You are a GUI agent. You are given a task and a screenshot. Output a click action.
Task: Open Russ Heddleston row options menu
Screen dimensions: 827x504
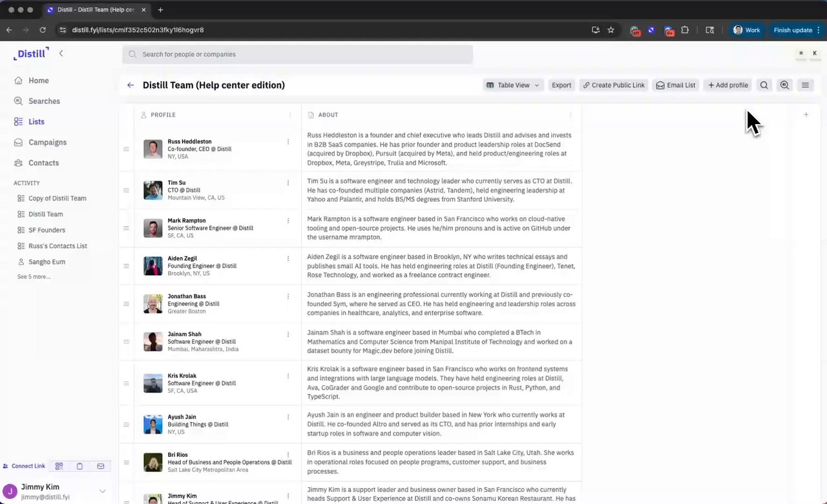pyautogui.click(x=288, y=142)
